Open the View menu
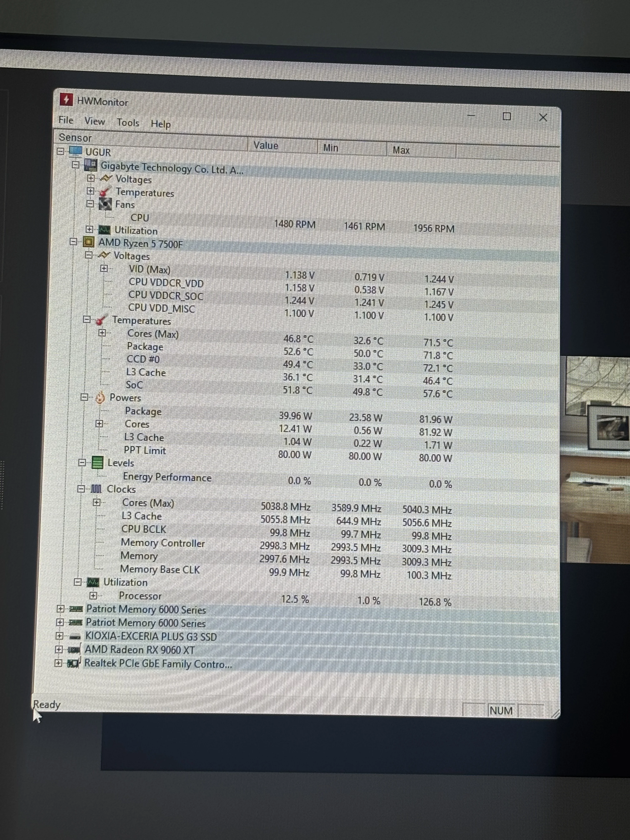 (95, 121)
